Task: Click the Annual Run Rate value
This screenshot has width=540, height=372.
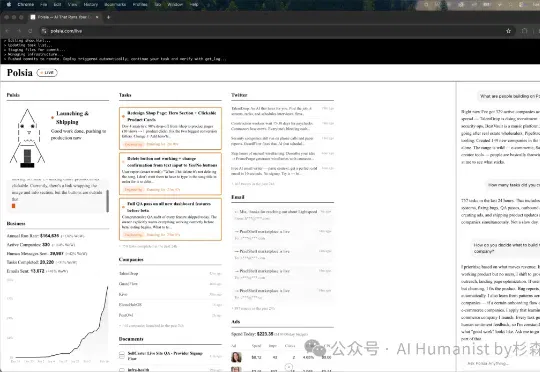Action: point(50,236)
